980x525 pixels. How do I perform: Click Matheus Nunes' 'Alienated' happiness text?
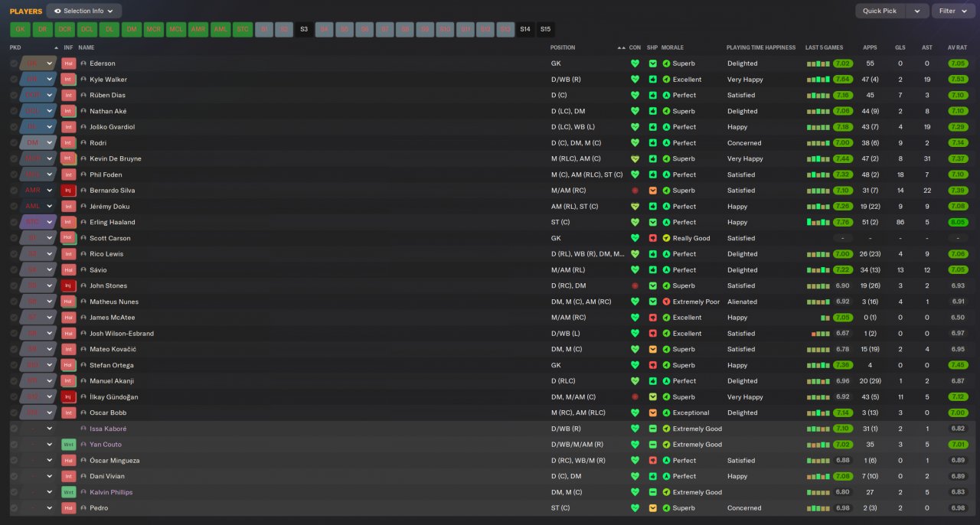[742, 302]
